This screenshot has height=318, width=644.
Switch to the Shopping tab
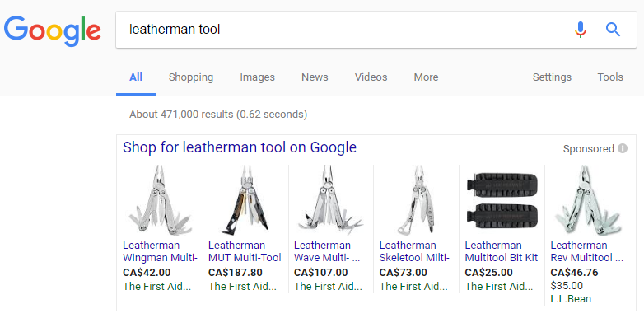pyautogui.click(x=191, y=77)
